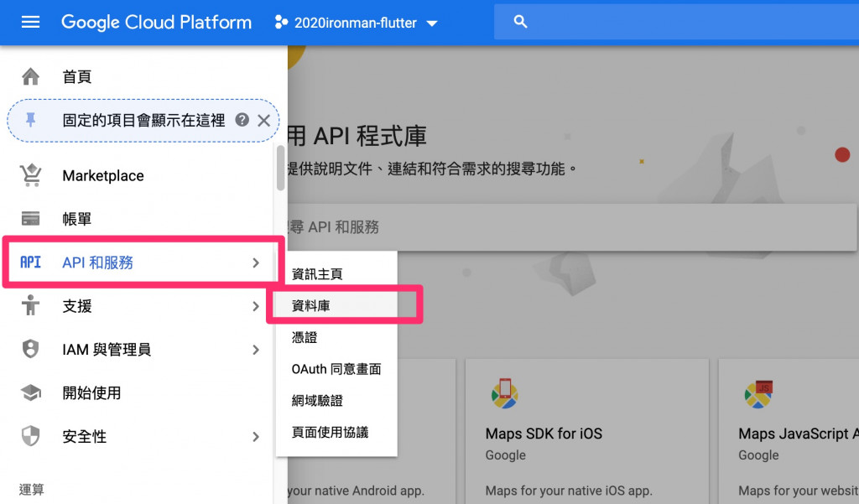Viewport: 859px width, 504px height.
Task: Select OAuth 同意畫面 in submenu
Action: point(336,369)
